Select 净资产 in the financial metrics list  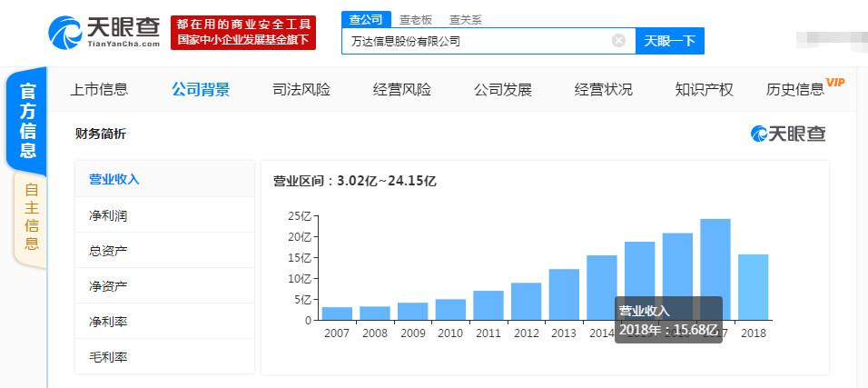click(x=108, y=286)
